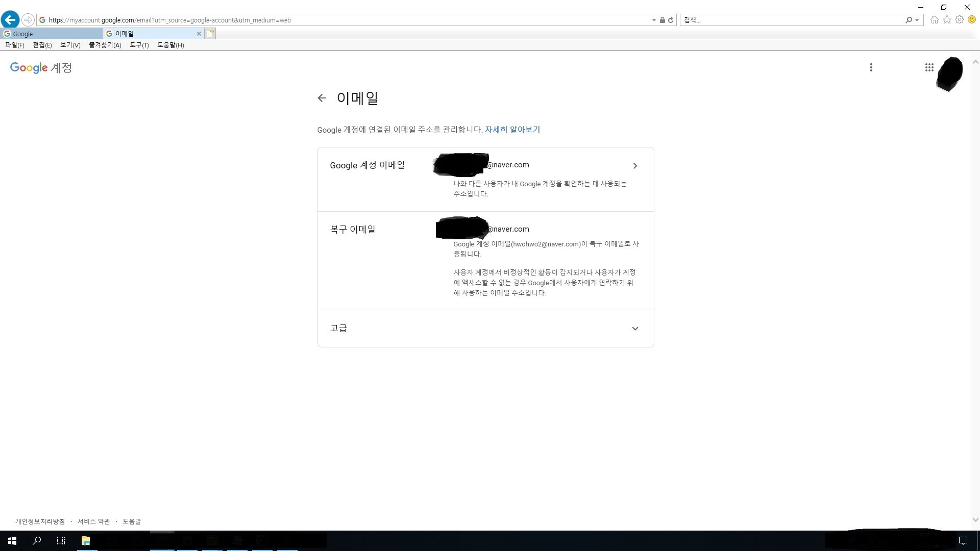This screenshot has height=551, width=980.
Task: Open the address bar history dropdown arrow
Action: 654,20
